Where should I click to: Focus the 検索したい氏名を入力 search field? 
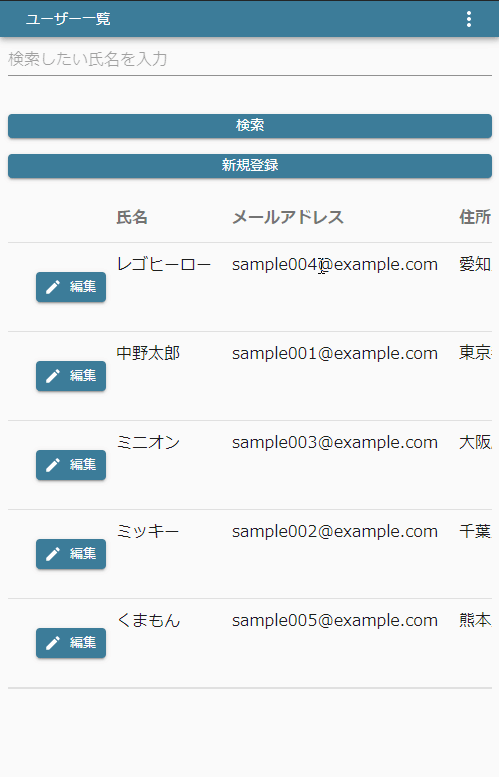[250, 59]
